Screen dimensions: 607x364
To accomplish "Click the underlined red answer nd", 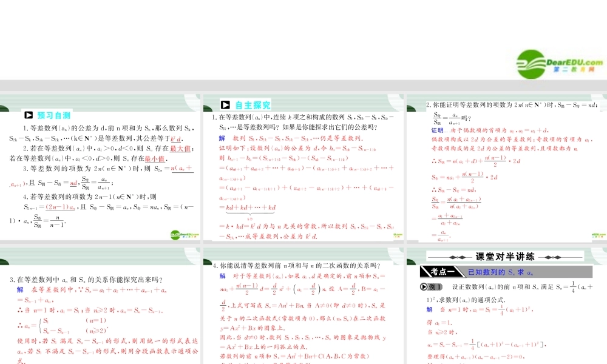I will pos(73,183).
